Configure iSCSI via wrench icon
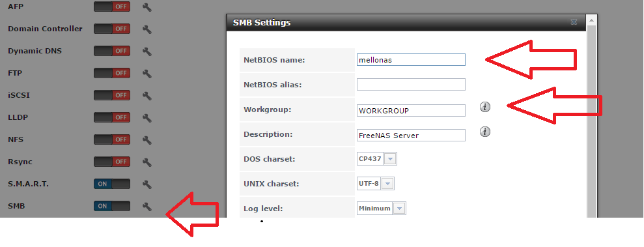This screenshot has width=644, height=247. pyautogui.click(x=147, y=96)
